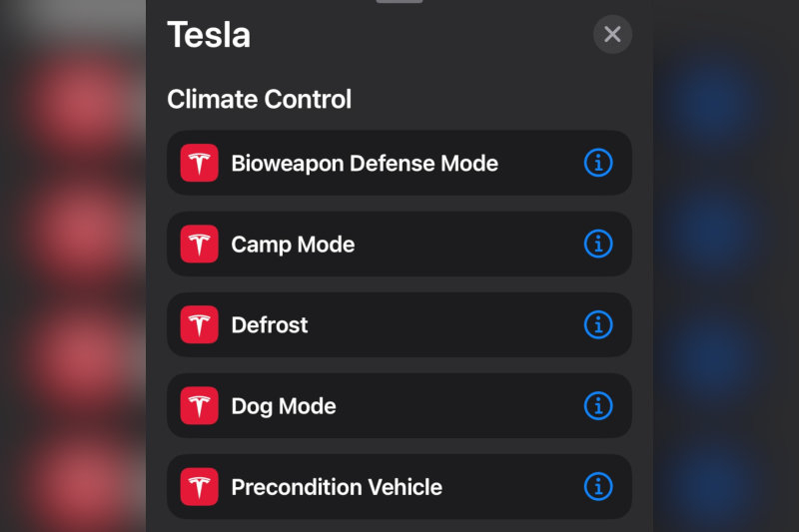Viewport: 799px width, 532px height.
Task: Open the Dog Mode info icon
Action: tap(597, 406)
